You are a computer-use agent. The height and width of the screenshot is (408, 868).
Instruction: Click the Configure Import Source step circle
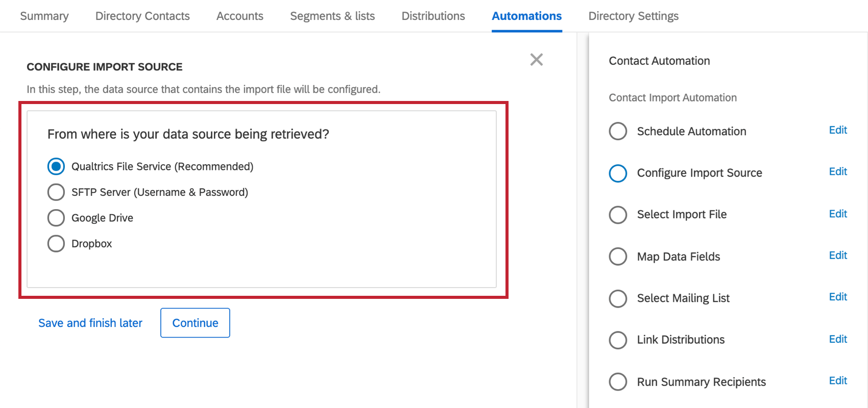coord(618,173)
